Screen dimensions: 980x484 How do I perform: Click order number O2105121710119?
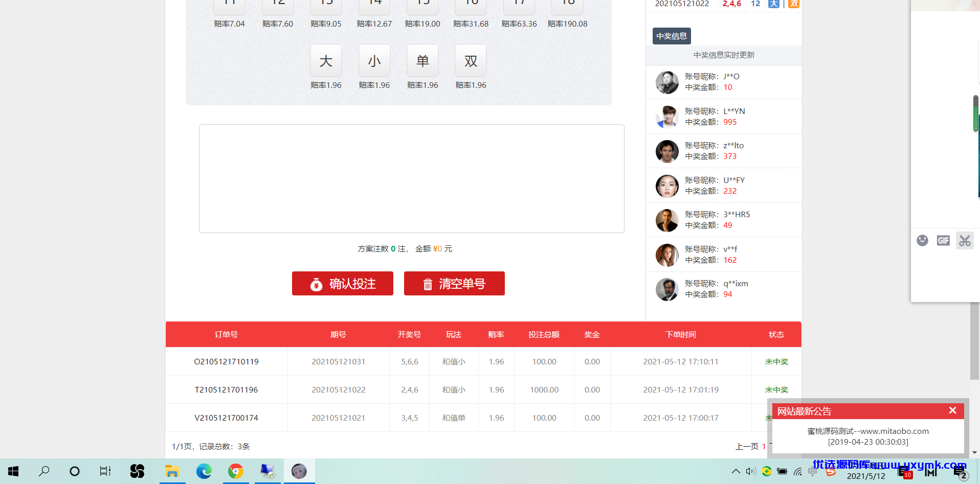click(x=226, y=361)
